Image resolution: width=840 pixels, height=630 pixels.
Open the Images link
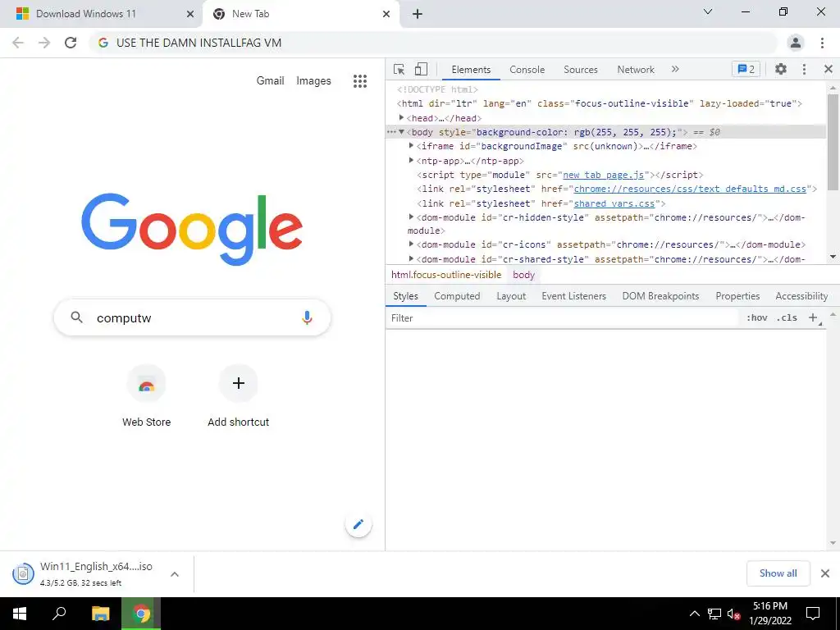pos(313,81)
